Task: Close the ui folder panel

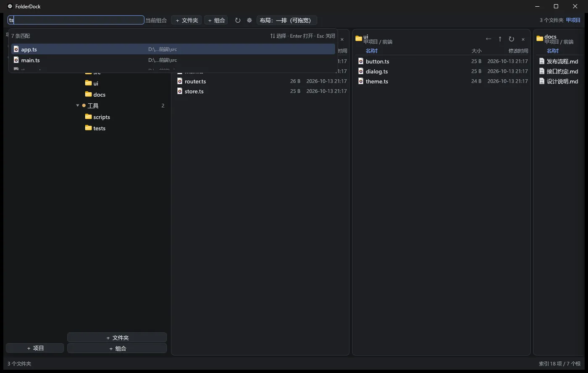Action: [523, 39]
